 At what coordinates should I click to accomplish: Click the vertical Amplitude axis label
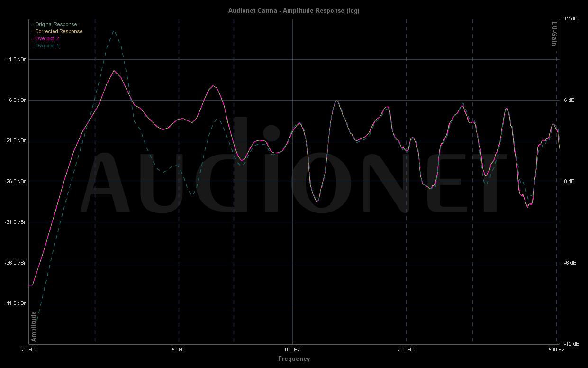(34, 326)
